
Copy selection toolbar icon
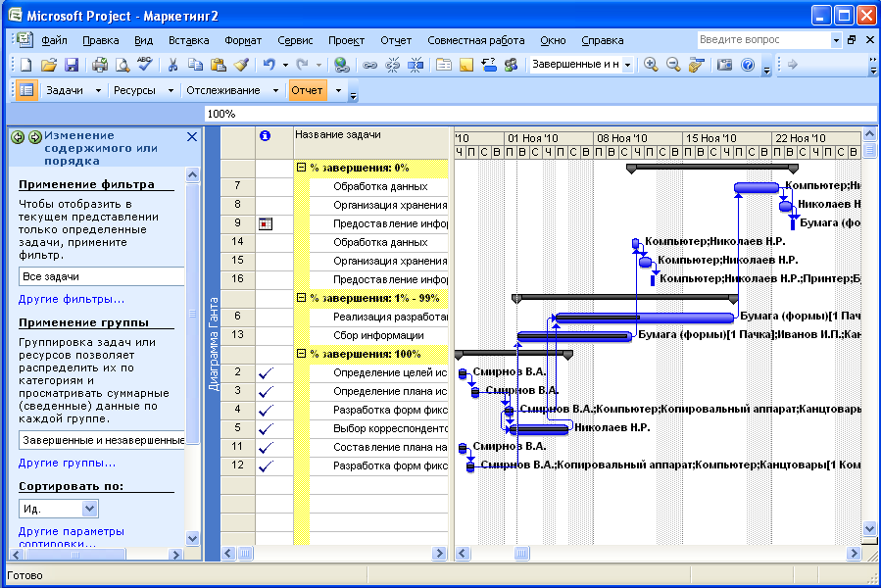(x=195, y=65)
